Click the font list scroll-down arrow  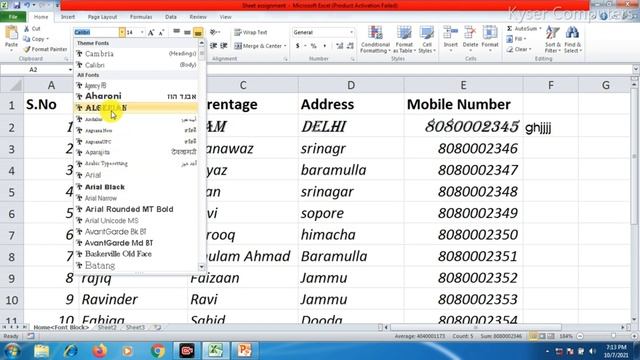(x=202, y=267)
